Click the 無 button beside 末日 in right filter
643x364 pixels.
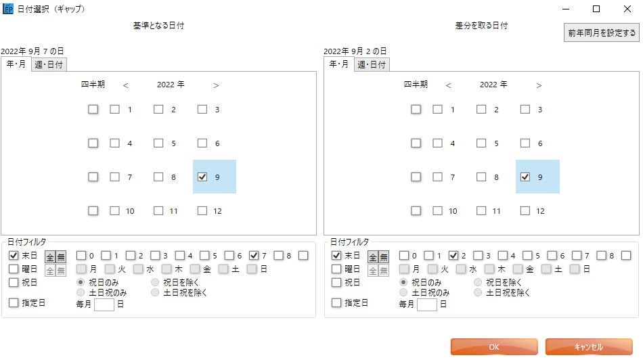pos(383,257)
